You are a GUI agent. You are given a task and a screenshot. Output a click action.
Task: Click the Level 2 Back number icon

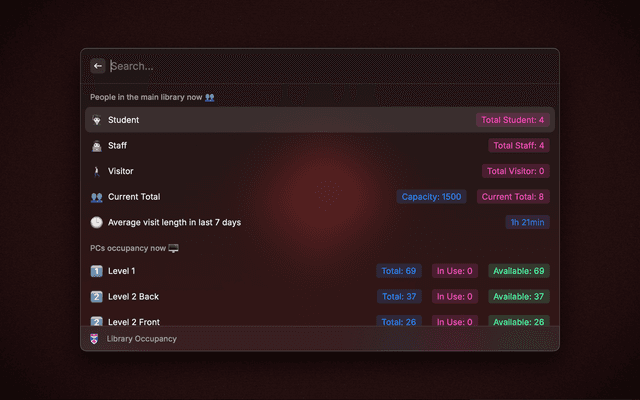(96, 297)
